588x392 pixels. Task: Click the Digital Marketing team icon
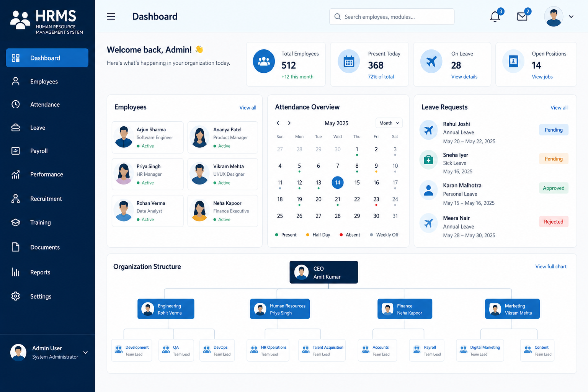click(463, 350)
